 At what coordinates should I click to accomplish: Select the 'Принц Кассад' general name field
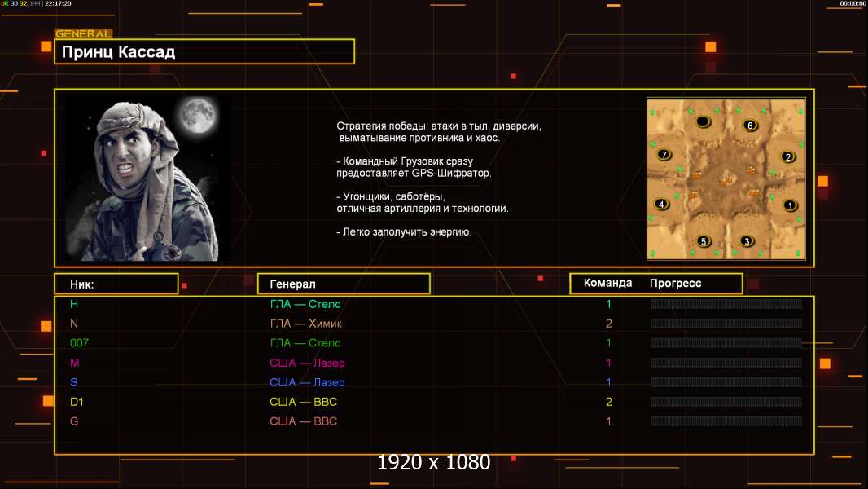coord(204,51)
